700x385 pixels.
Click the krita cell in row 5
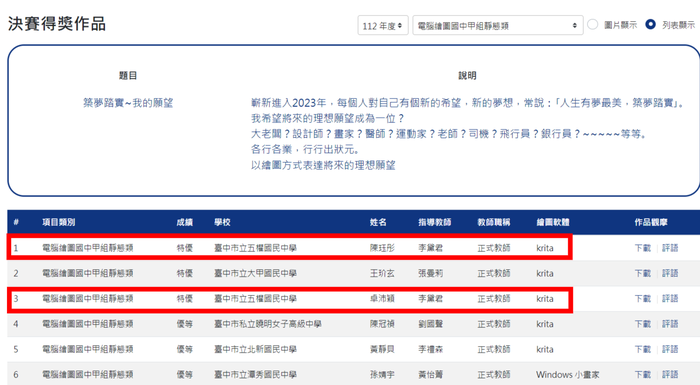545,349
